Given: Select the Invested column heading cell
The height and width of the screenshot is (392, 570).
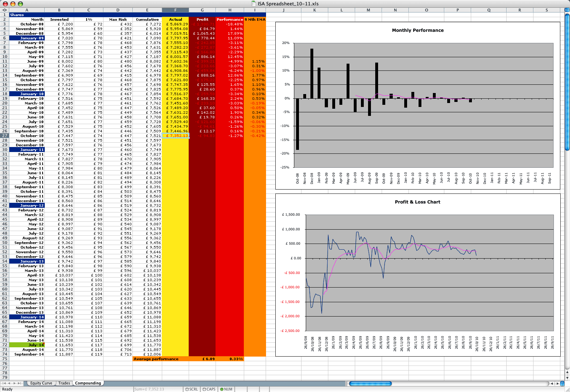Looking at the screenshot, I should tap(59, 19).
